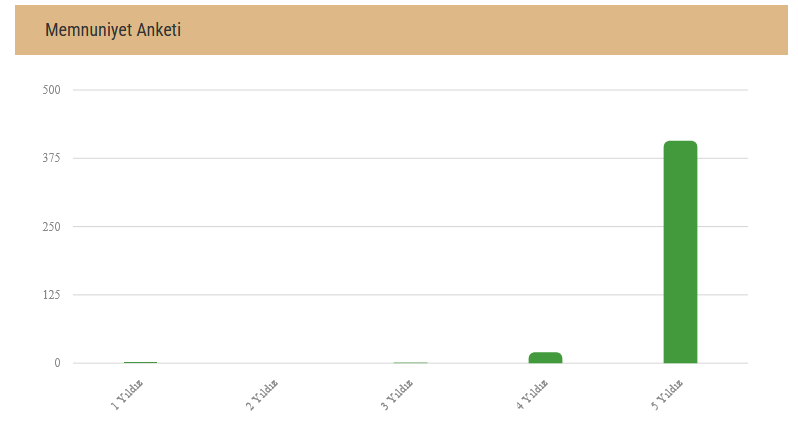The height and width of the screenshot is (429, 798).
Task: Click the 125 y-axis value
Action: click(x=51, y=295)
